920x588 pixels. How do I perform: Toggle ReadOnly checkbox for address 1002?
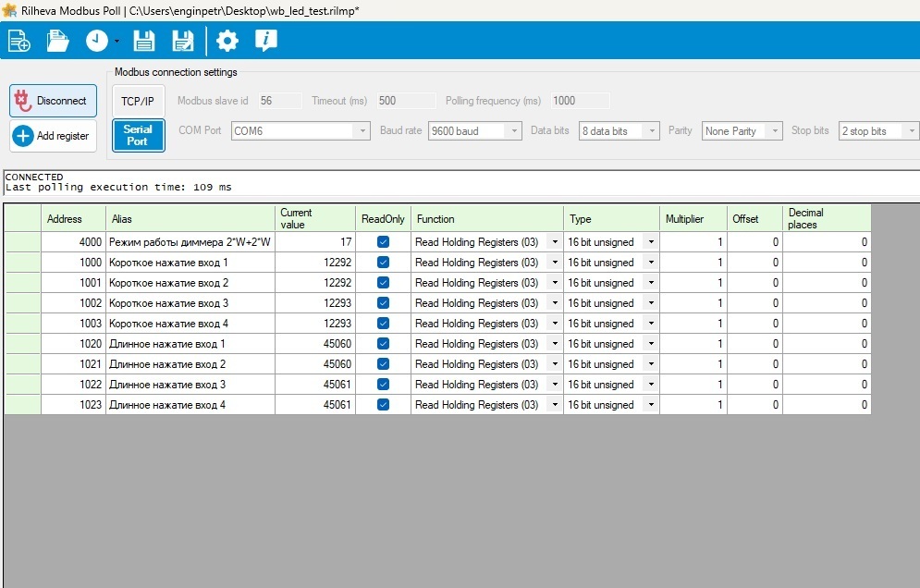[x=384, y=303]
